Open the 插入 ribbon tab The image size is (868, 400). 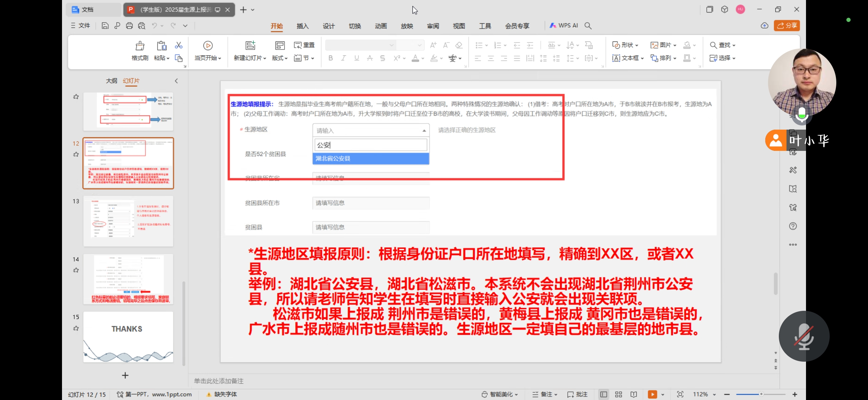click(302, 26)
